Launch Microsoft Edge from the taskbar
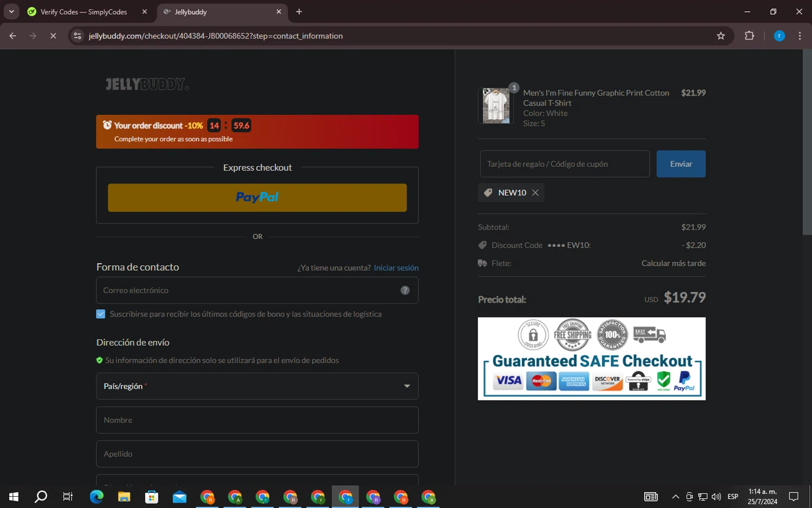812x508 pixels. point(96,497)
